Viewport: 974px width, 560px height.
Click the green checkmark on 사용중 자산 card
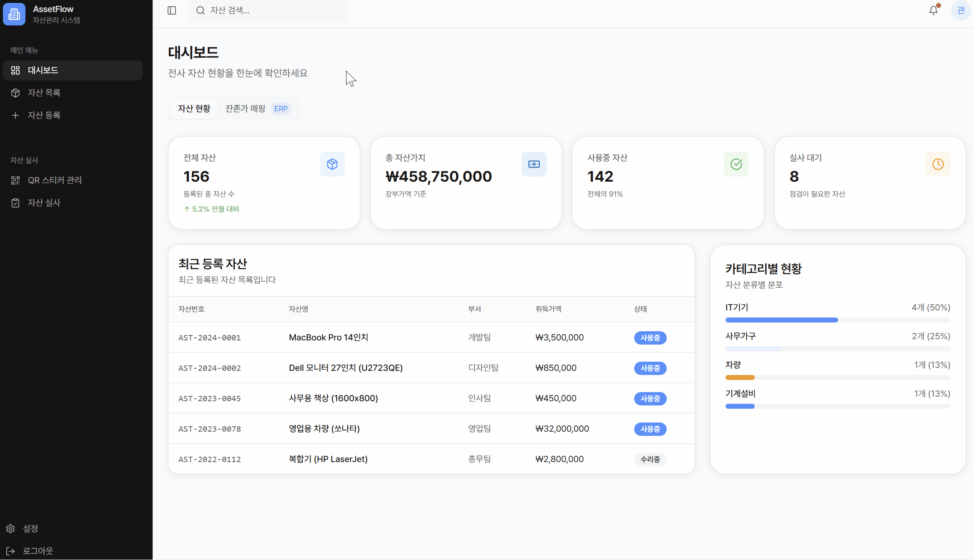pyautogui.click(x=736, y=164)
